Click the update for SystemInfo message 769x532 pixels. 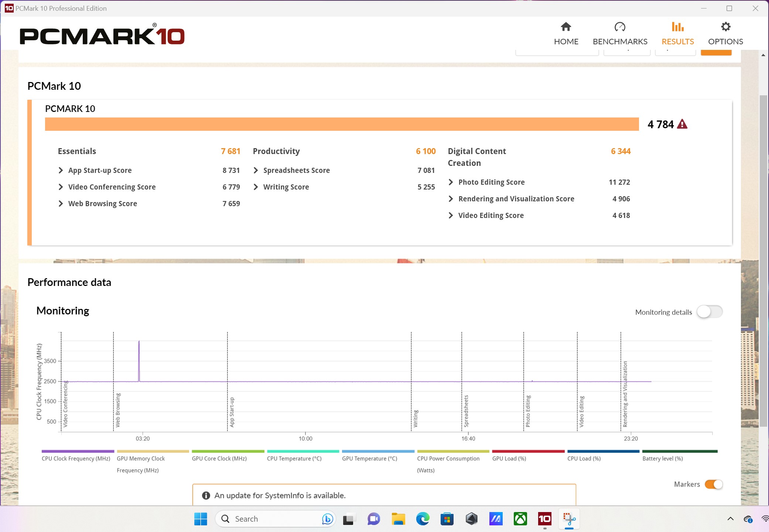(280, 495)
